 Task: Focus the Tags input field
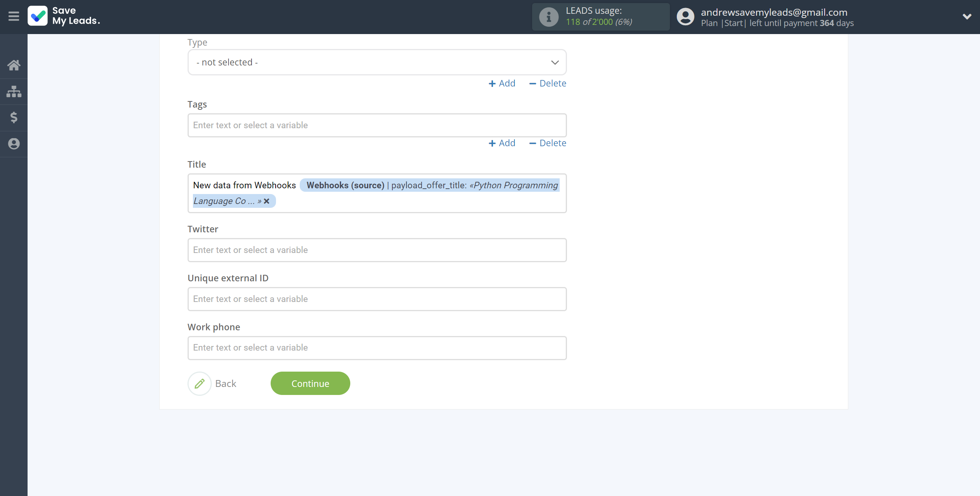pyautogui.click(x=377, y=126)
